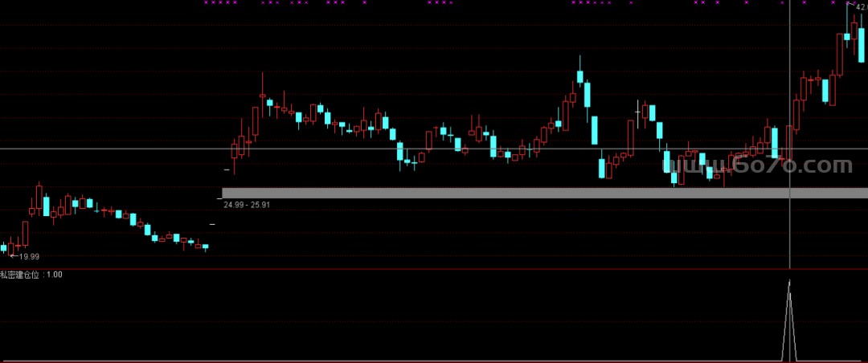Click the crosshair intersection point
This screenshot has height=363, width=868.
click(x=790, y=149)
